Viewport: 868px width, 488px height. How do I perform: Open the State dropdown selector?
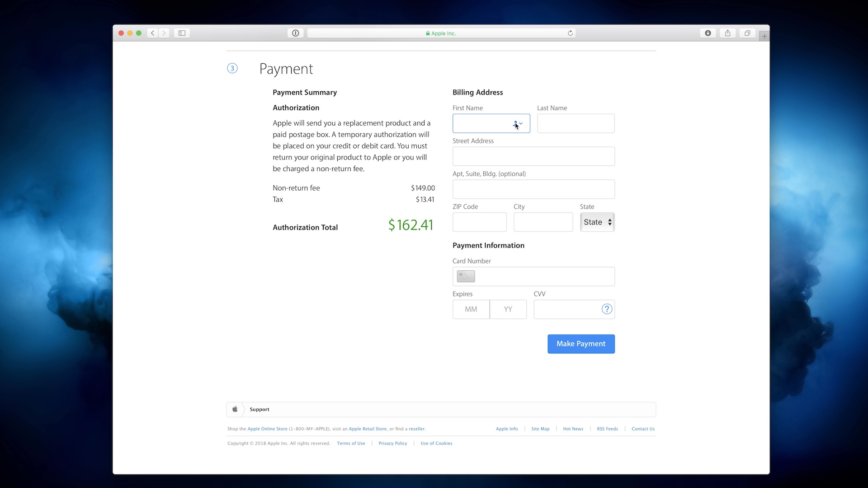[597, 222]
